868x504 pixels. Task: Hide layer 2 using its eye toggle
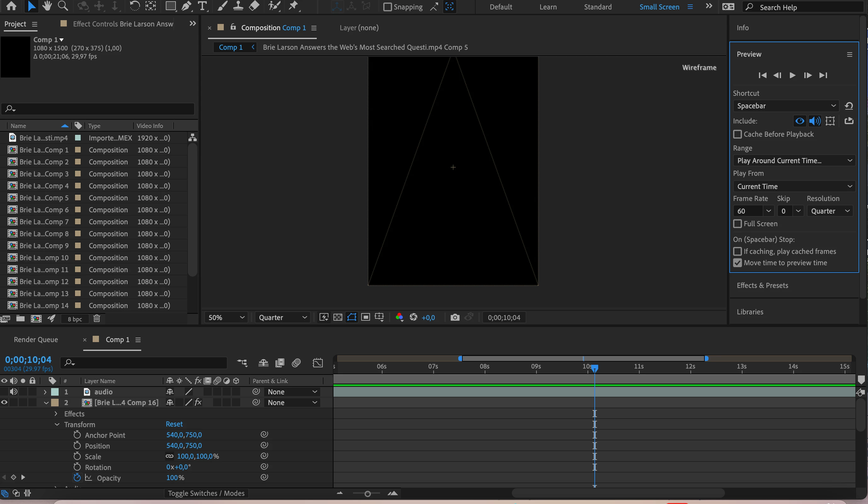tap(4, 403)
